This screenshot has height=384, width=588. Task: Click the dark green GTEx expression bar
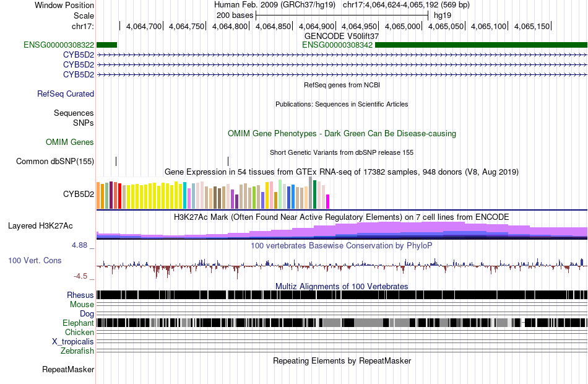click(x=314, y=194)
